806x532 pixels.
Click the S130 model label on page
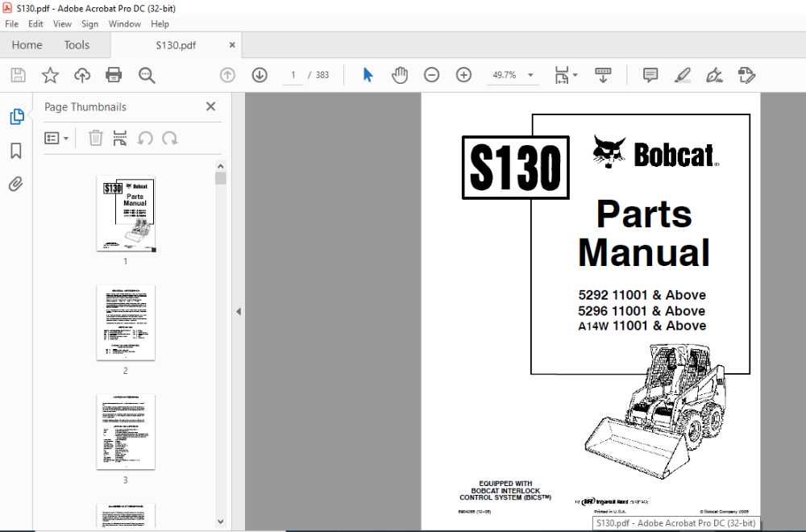coord(516,168)
